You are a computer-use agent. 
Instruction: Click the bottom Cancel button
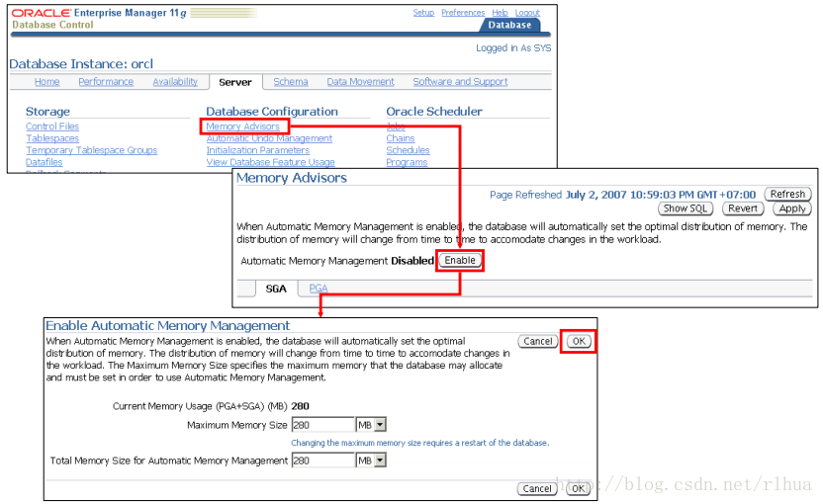(x=537, y=489)
